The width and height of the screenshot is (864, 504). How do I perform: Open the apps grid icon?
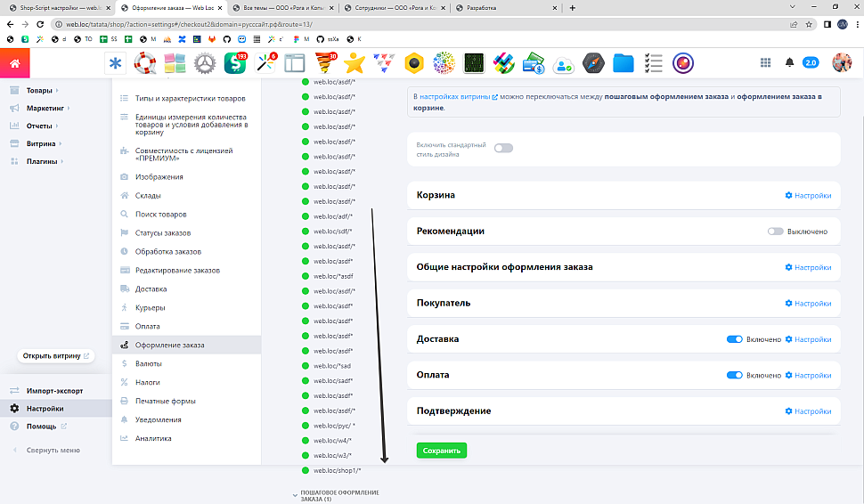765,62
